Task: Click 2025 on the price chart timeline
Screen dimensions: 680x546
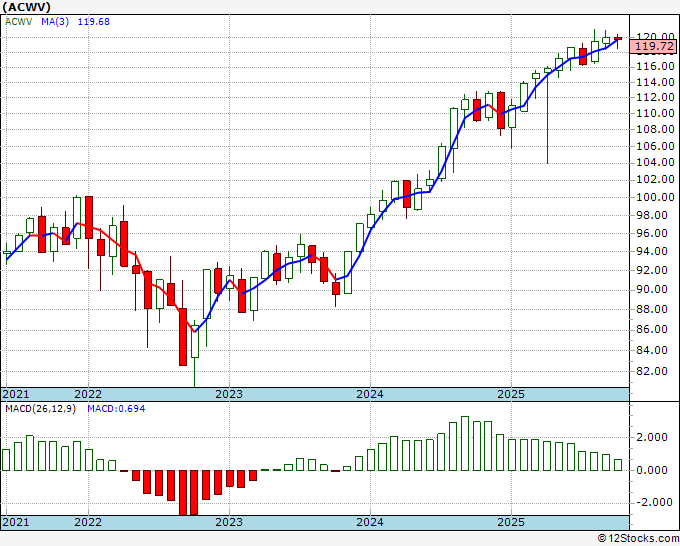Action: point(511,394)
